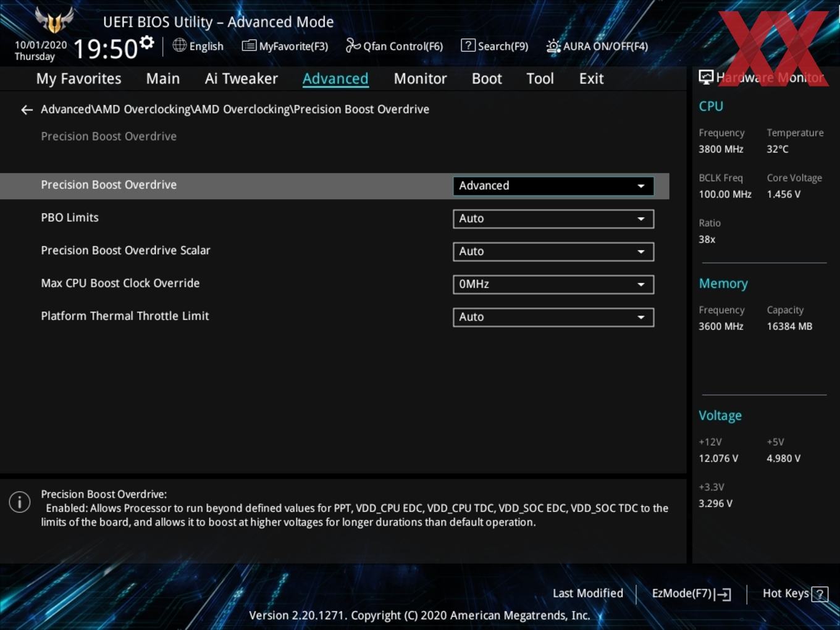
Task: Click the Hot Keys question mark box
Action: tap(820, 594)
